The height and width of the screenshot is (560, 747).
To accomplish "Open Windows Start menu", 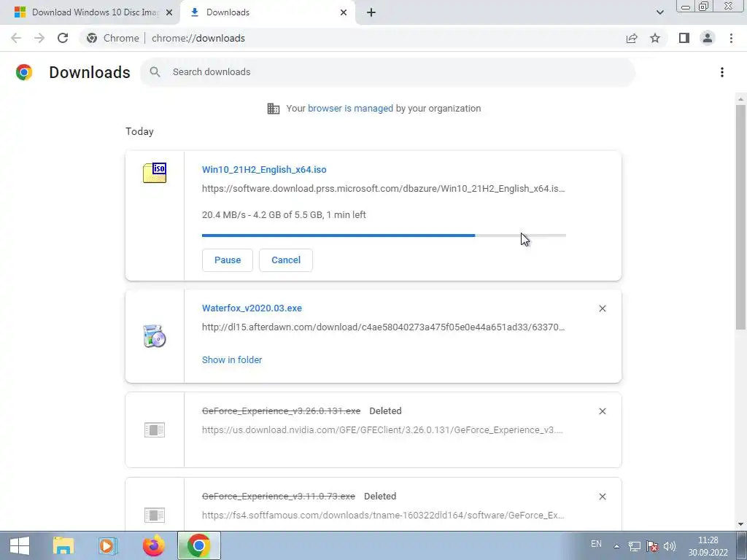I will 20,545.
